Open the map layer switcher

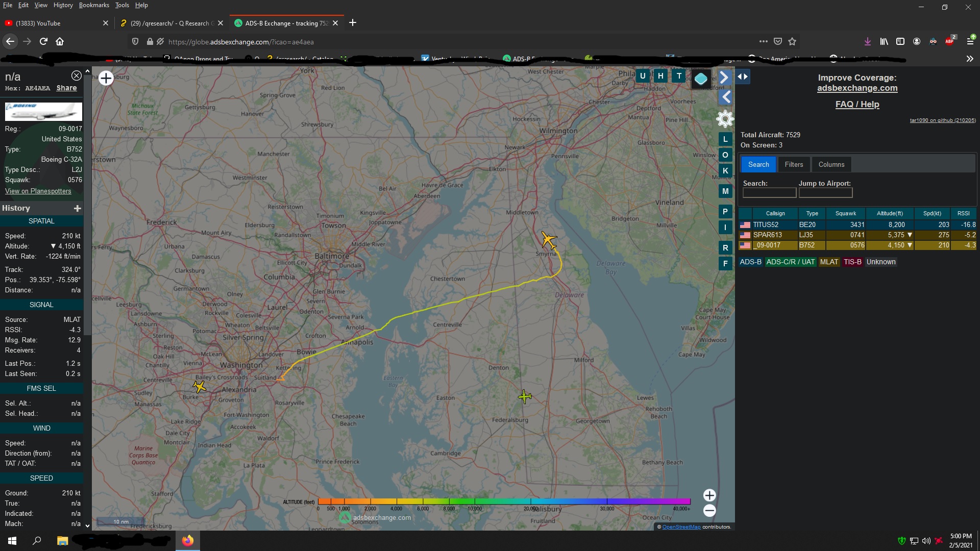point(701,79)
